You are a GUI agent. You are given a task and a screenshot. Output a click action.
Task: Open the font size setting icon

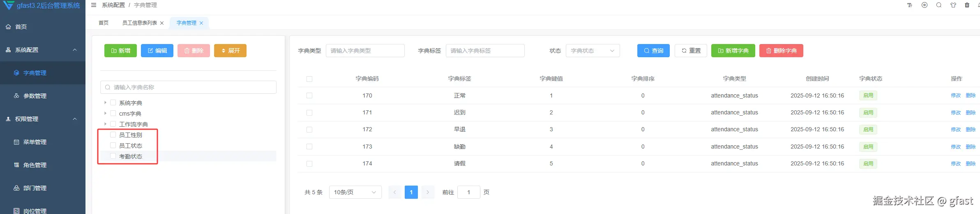(910, 5)
